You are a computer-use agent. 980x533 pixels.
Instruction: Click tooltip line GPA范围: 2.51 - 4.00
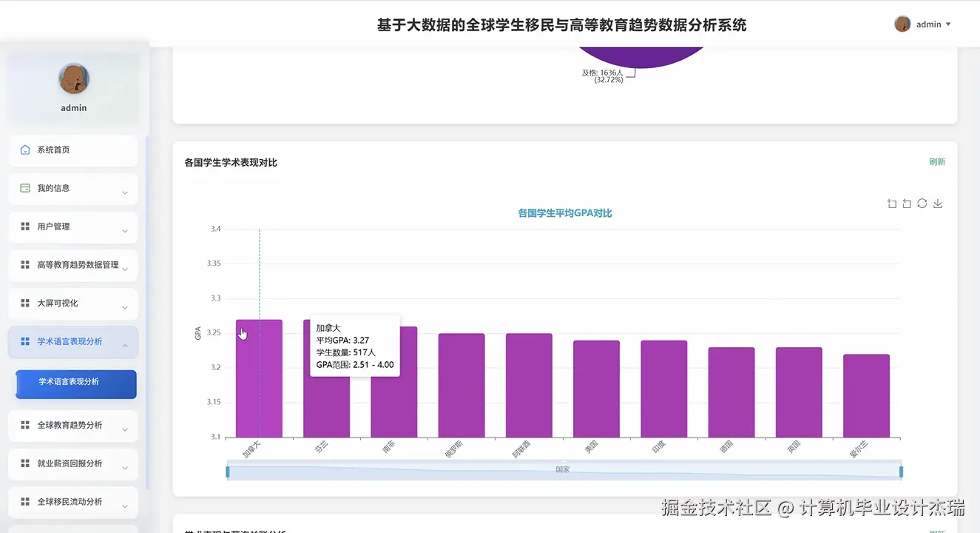click(x=355, y=365)
